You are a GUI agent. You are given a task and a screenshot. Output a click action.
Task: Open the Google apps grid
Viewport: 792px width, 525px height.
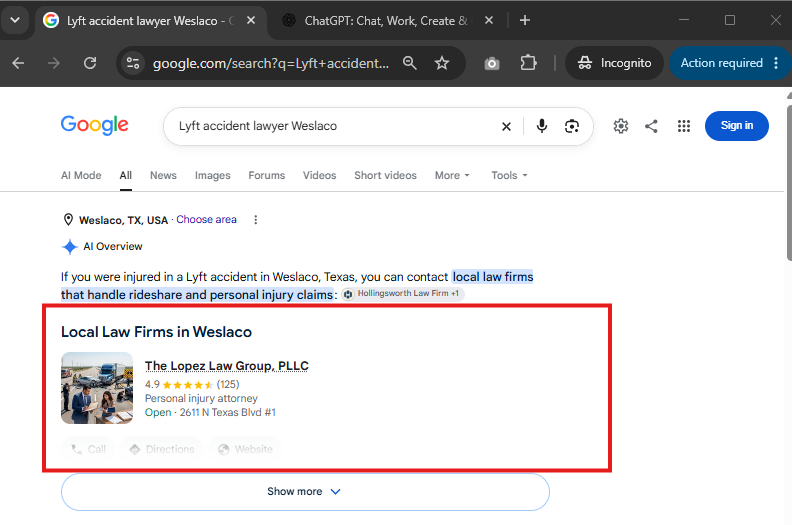(x=683, y=126)
